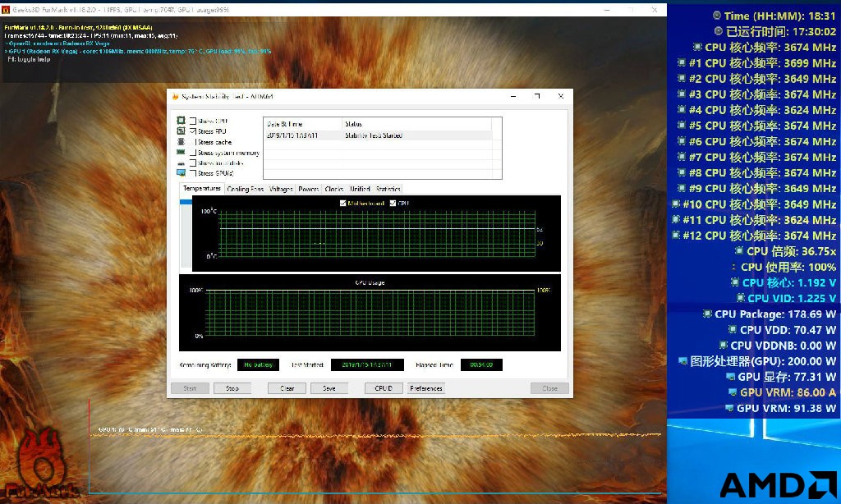Click the GPU icon beside 图形处理器(GPU)

(682, 361)
